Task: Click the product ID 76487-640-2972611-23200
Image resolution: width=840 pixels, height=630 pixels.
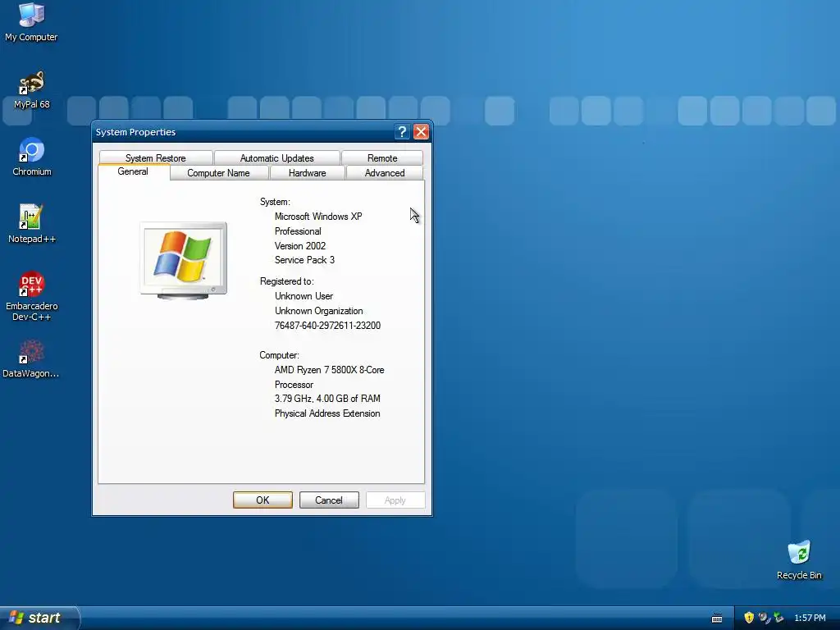Action: (327, 326)
